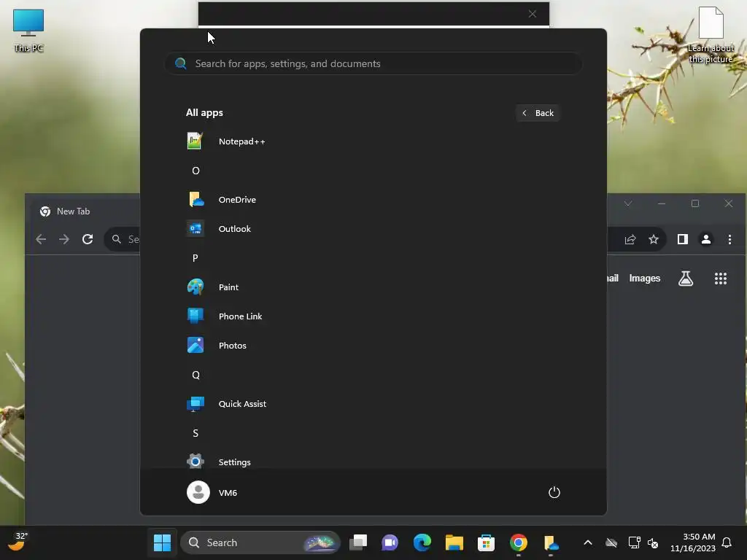Open the network status tray icon
Screen dimensions: 747x560
click(x=634, y=542)
